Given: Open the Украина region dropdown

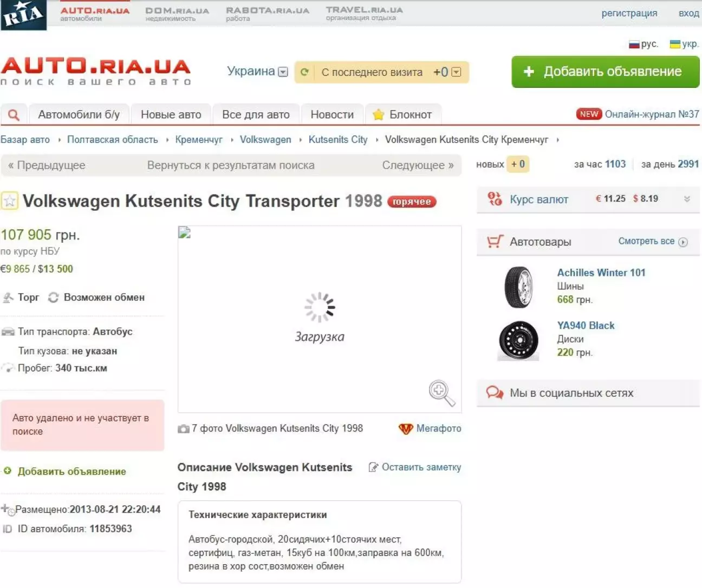Looking at the screenshot, I should (x=283, y=72).
